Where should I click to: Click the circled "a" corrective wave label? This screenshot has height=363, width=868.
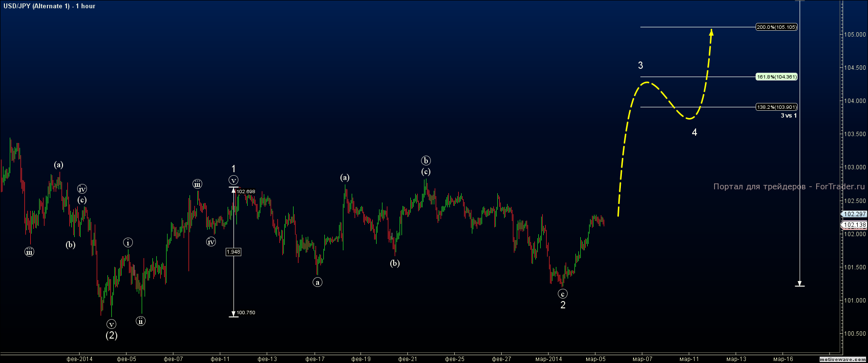318,282
